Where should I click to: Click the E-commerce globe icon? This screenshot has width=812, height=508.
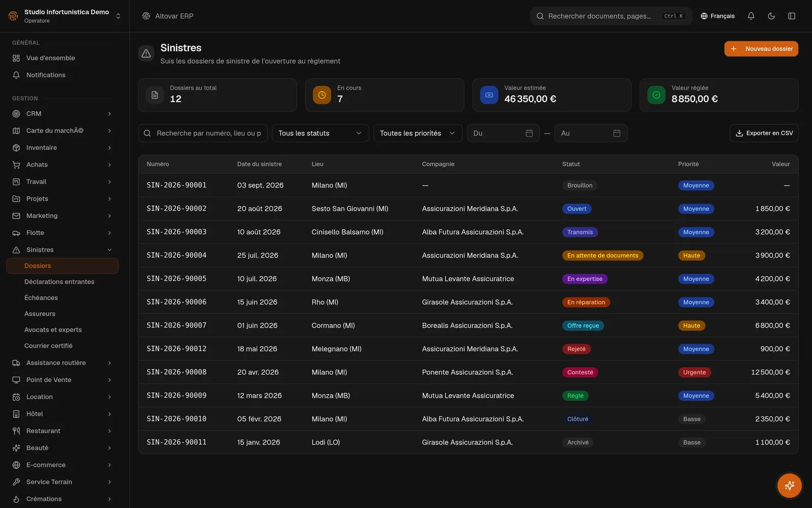tap(16, 465)
